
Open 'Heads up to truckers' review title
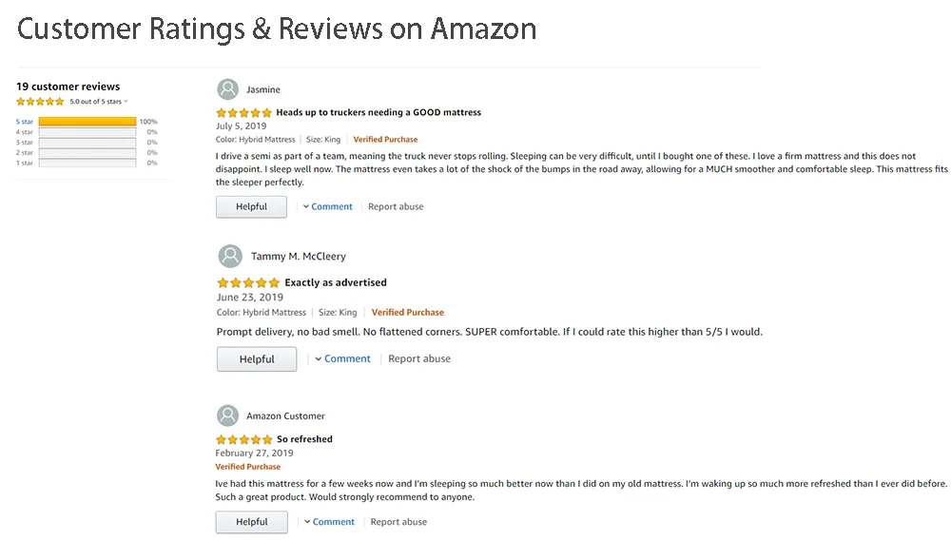(x=378, y=112)
